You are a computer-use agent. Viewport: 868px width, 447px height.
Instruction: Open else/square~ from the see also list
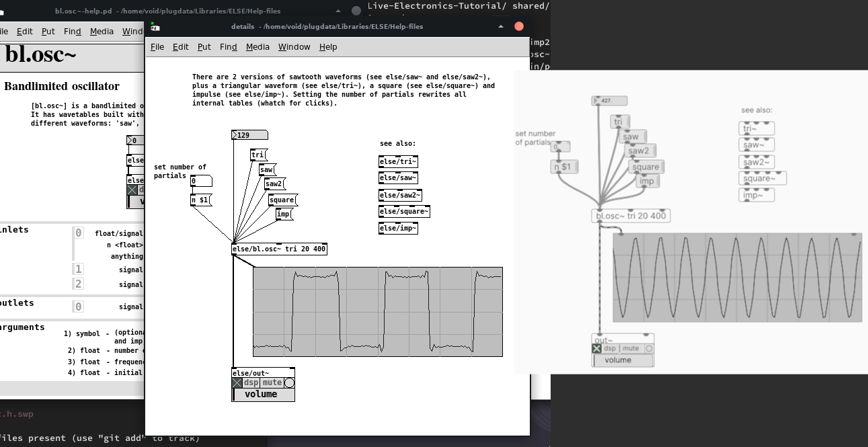tap(405, 211)
